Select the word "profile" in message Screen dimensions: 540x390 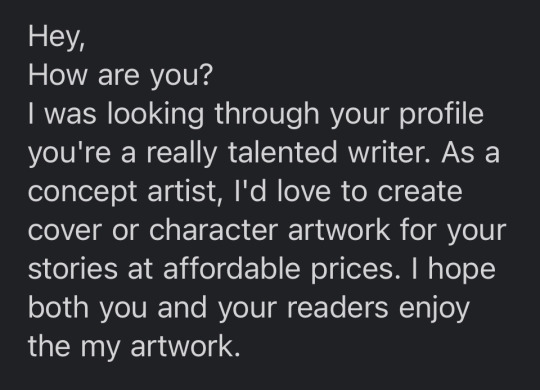pyautogui.click(x=441, y=115)
